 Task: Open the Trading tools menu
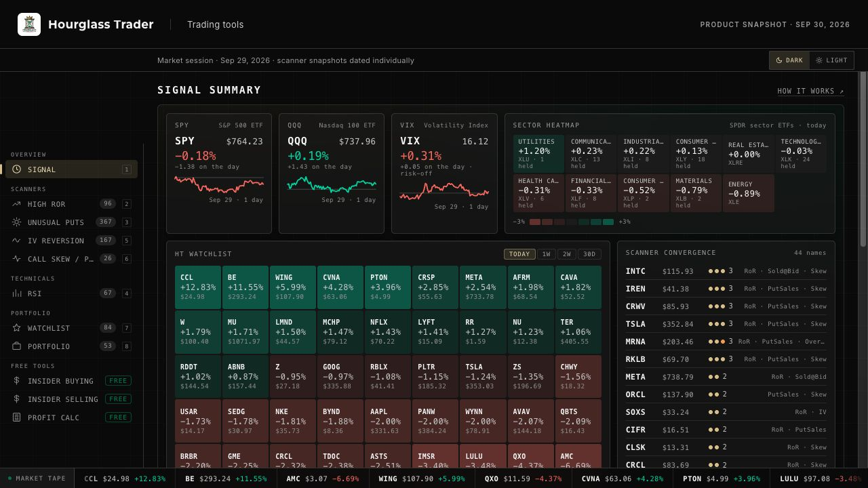click(216, 24)
